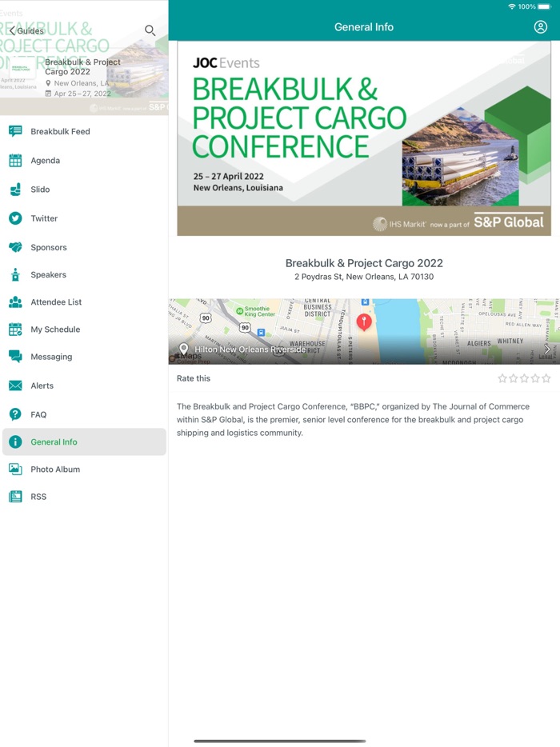This screenshot has width=560, height=747.
Task: Click the General Info circle icon
Action: pos(15,442)
